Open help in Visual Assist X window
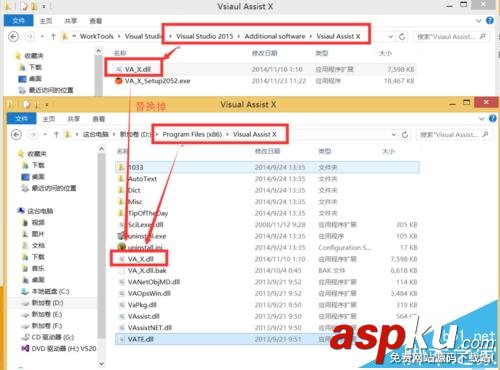The height and width of the screenshot is (370, 500). tap(493, 119)
